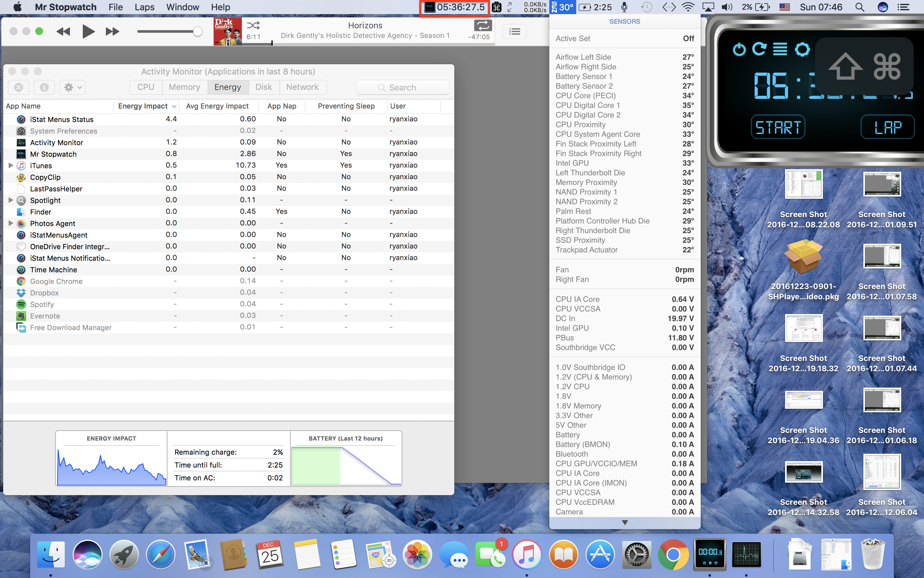The width and height of the screenshot is (924, 578).
Task: Select Screen Shot 2016-12...08.22.08 desktop file
Action: click(x=803, y=200)
